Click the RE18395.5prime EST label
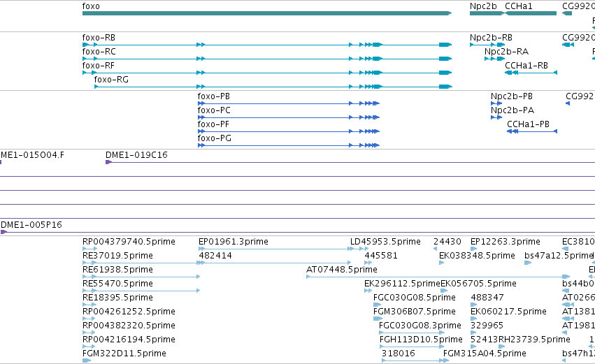Screen dimensions: 595x364 coord(117,298)
